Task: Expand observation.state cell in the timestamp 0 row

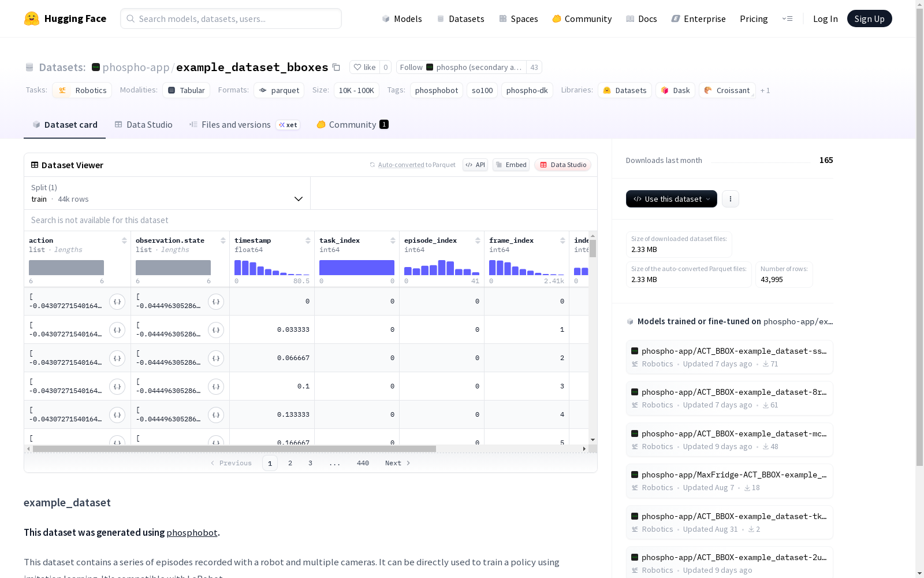Action: click(216, 302)
